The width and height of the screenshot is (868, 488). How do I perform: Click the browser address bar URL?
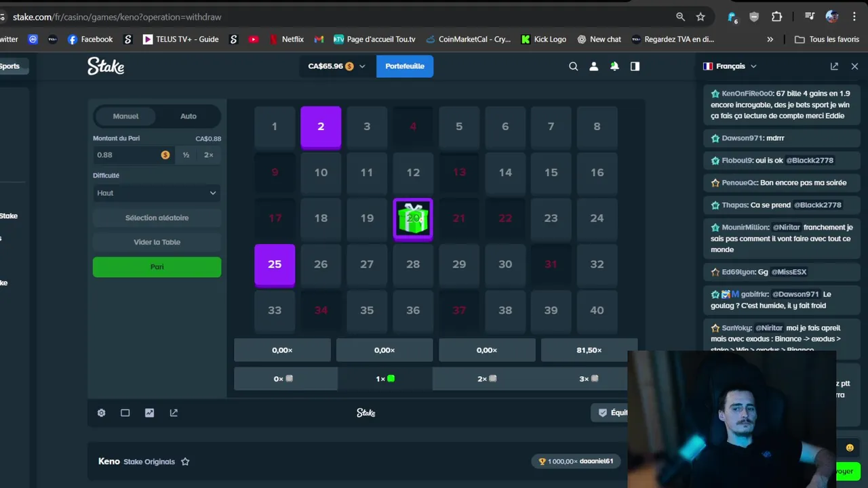[117, 17]
